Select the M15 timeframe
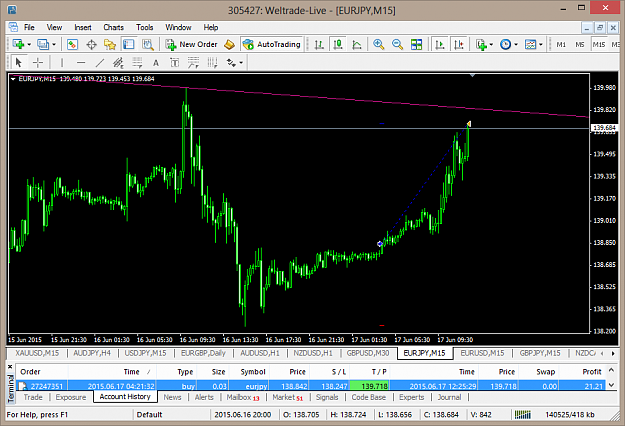 point(599,45)
